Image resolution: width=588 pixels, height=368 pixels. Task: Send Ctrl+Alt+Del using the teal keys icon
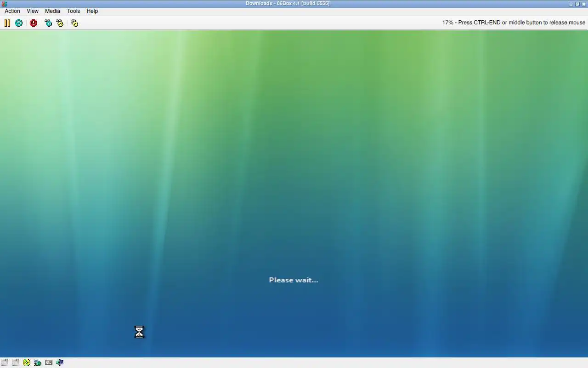(48, 23)
